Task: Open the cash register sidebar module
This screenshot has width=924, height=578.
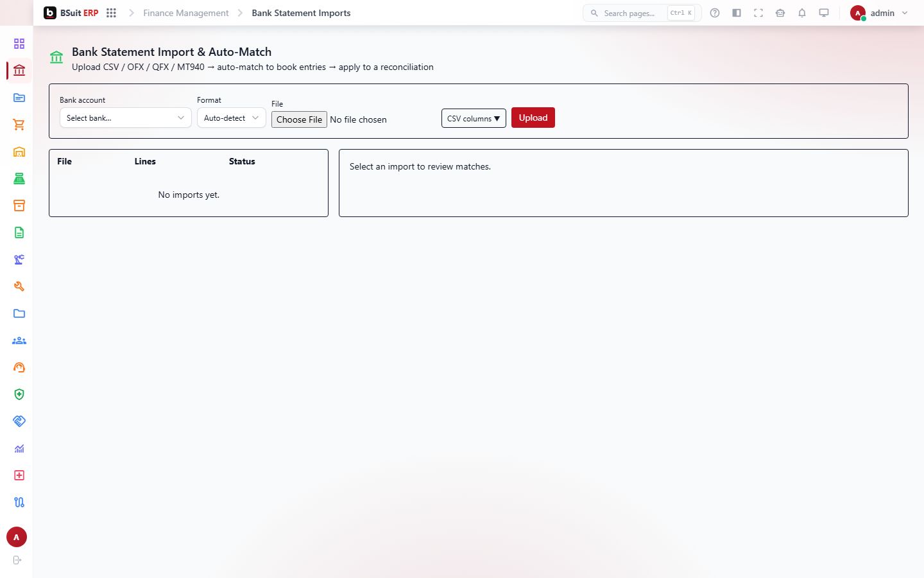Action: click(x=19, y=179)
